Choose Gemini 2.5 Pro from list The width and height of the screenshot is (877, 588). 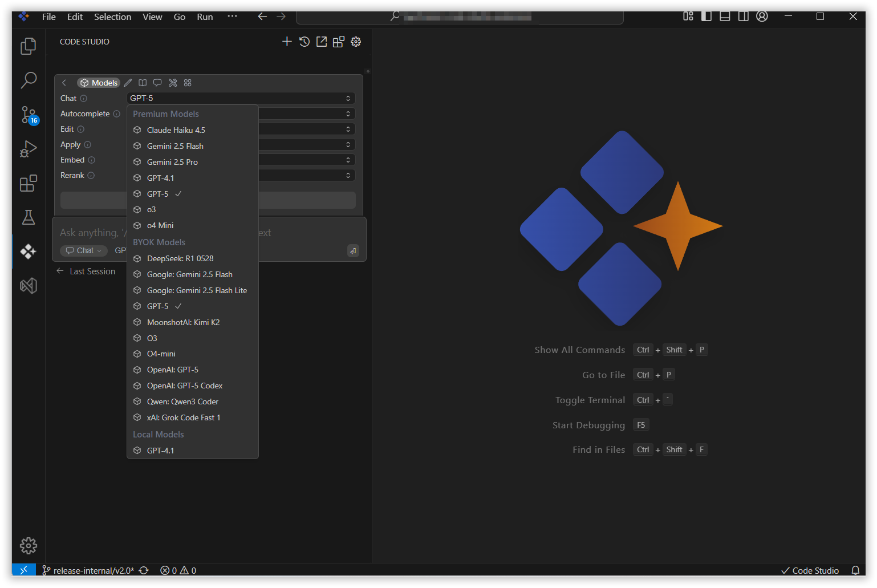[x=172, y=162]
